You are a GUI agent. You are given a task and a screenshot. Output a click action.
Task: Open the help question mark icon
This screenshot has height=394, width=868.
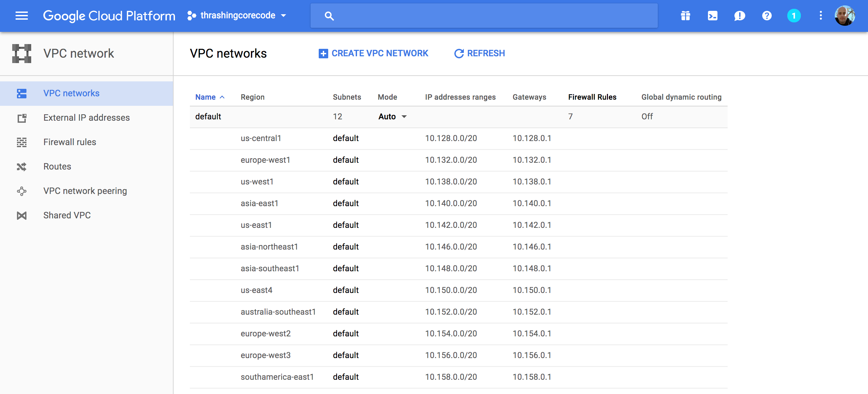tap(767, 16)
